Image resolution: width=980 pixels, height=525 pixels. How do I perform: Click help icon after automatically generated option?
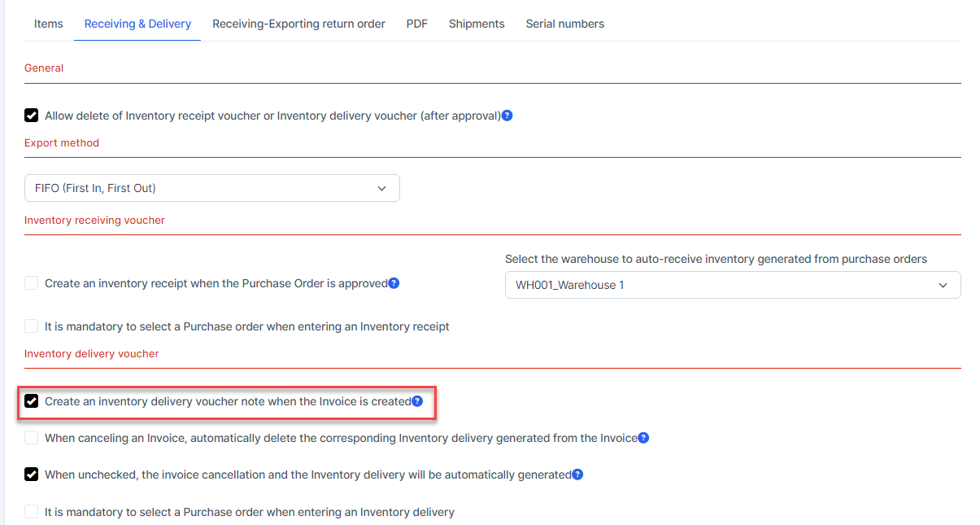(577, 475)
